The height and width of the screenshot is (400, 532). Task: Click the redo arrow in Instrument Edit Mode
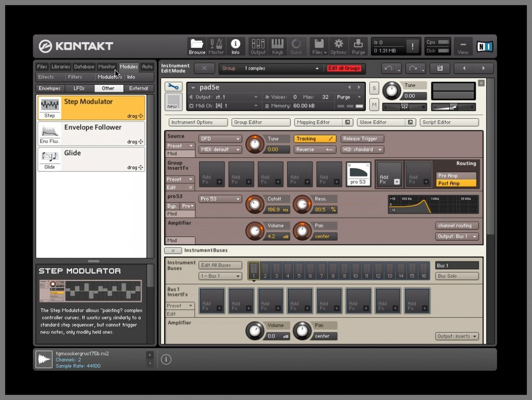click(x=413, y=68)
